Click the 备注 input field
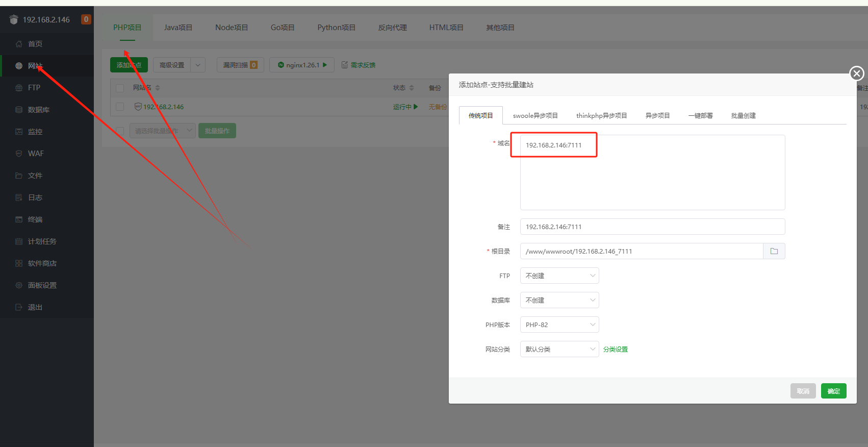 pyautogui.click(x=652, y=227)
